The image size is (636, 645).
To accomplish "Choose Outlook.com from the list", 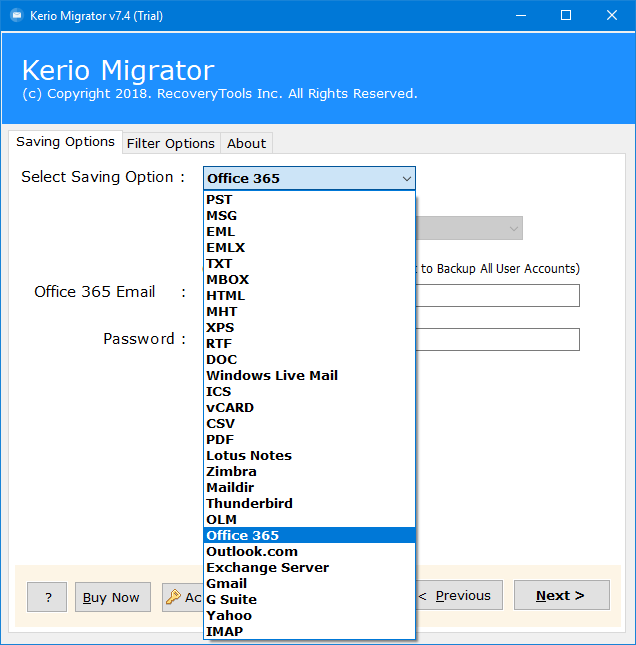I will 309,552.
